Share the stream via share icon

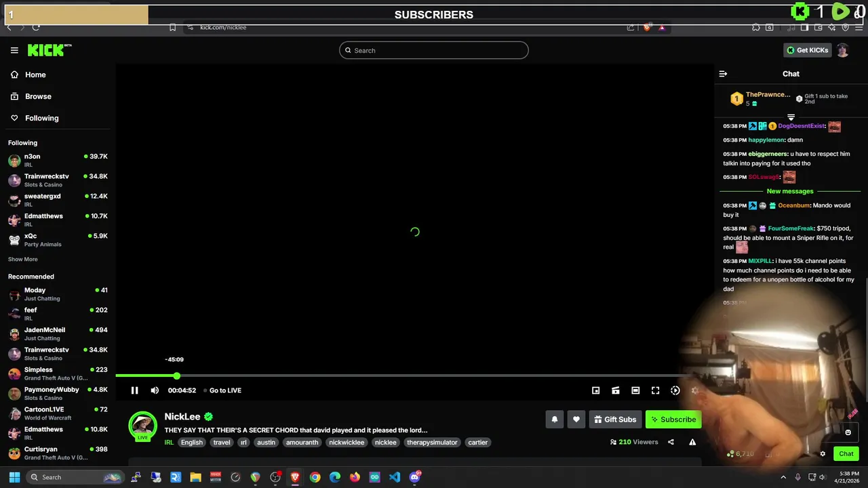(x=671, y=442)
